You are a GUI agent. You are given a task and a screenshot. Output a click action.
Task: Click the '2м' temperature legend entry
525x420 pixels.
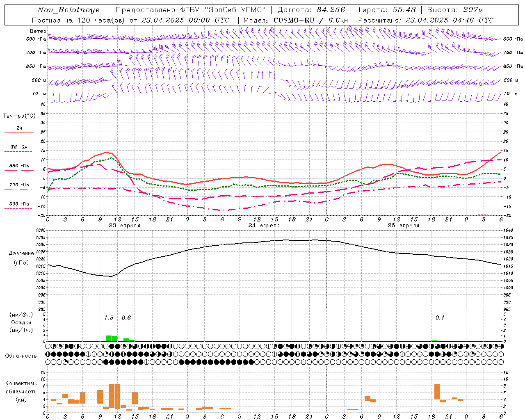(19, 128)
